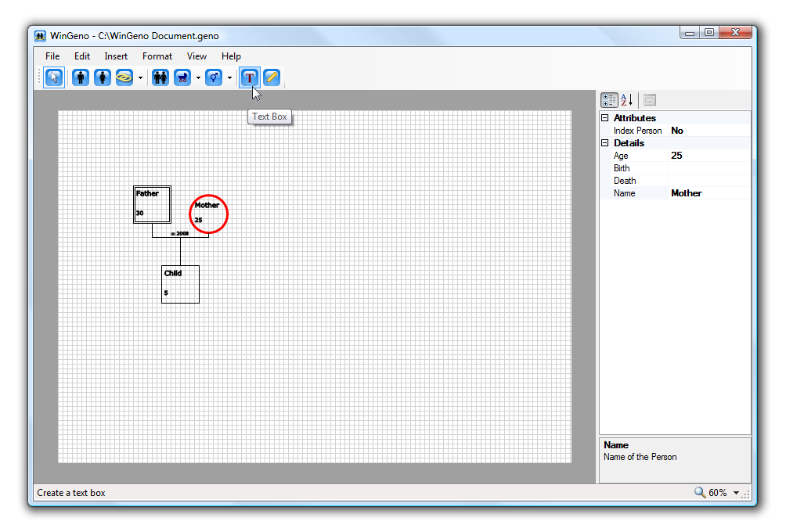Click the baby stroller child tool
786x532 pixels.
tap(182, 77)
